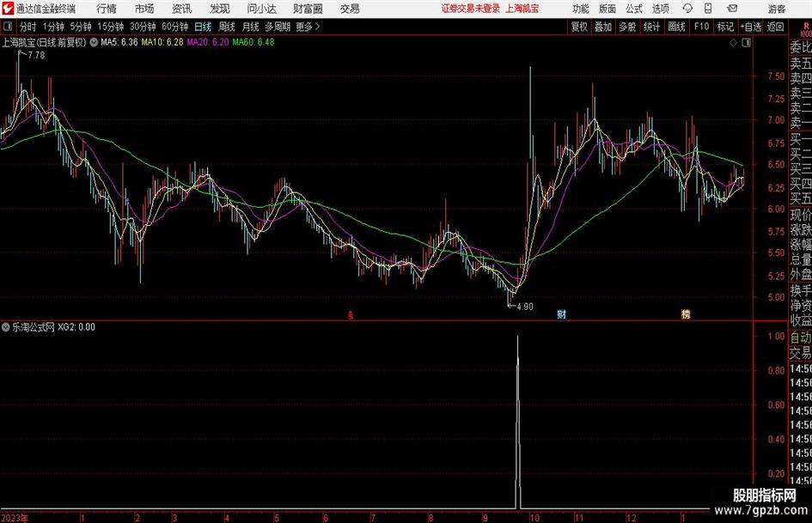This screenshot has width=812, height=523.
Task: Click the customer service headset icon
Action: click(x=687, y=9)
